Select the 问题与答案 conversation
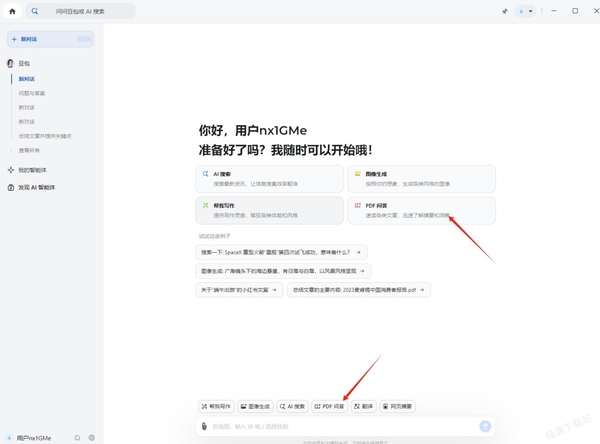 point(32,93)
